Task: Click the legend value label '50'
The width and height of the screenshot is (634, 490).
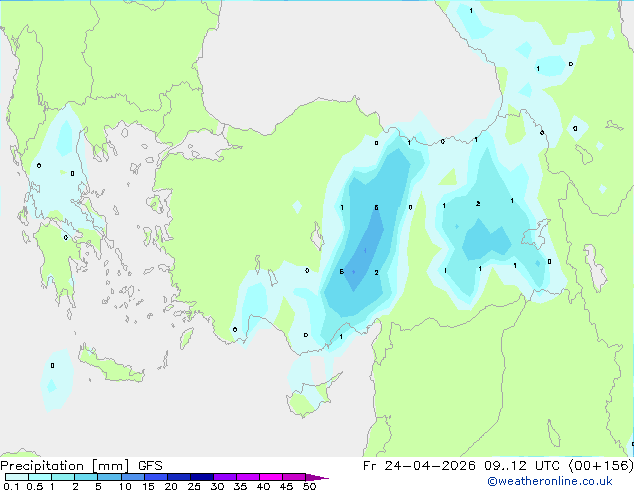Action: [x=309, y=486]
